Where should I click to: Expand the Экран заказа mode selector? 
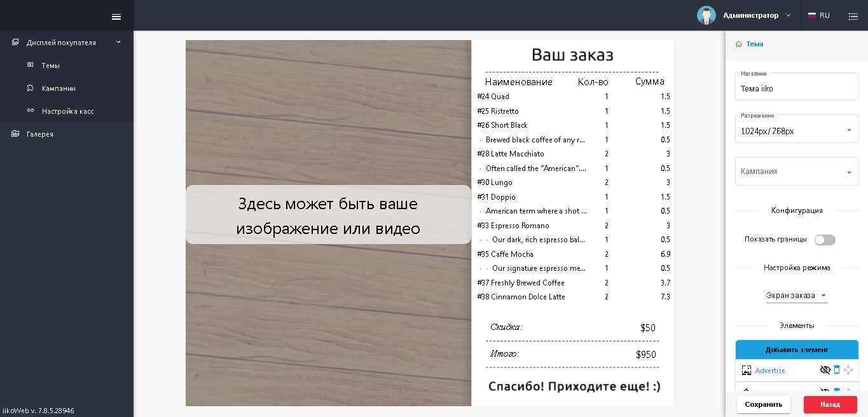tap(797, 296)
